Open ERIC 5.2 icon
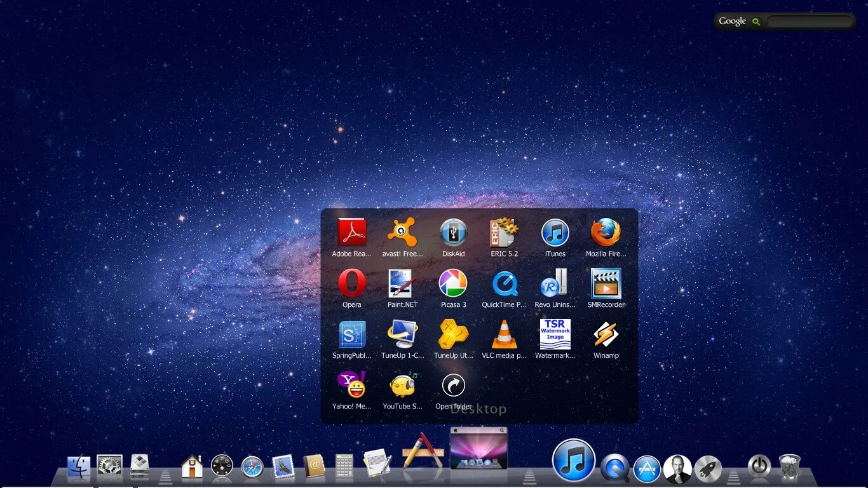Image resolution: width=868 pixels, height=488 pixels. (x=504, y=233)
